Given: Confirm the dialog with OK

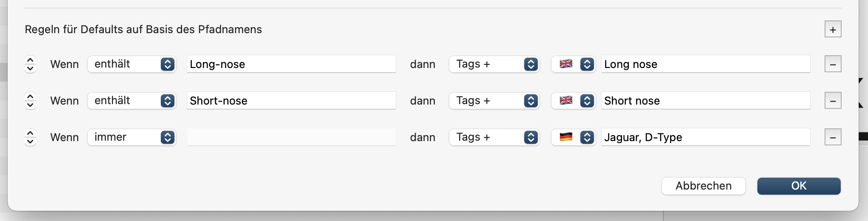Looking at the screenshot, I should [x=799, y=186].
